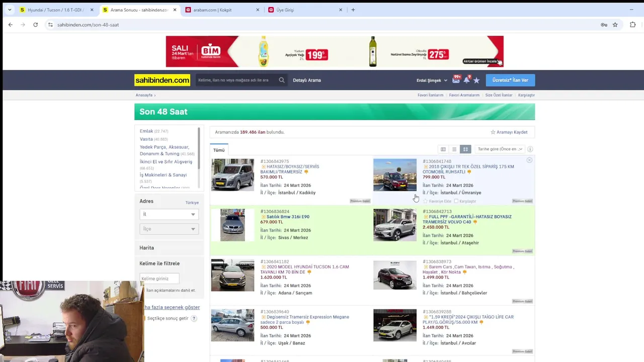The image size is (644, 362).
Task: Switch to list view icon
Action: (454, 149)
